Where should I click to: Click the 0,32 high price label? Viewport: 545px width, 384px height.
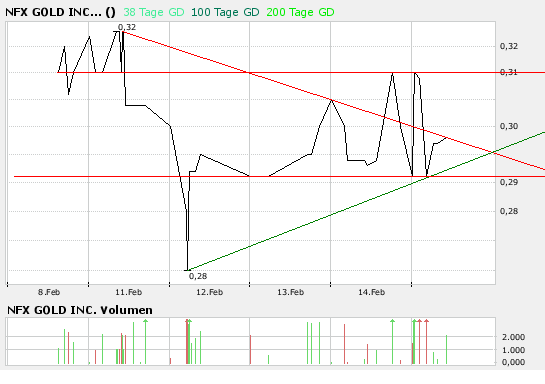click(127, 27)
